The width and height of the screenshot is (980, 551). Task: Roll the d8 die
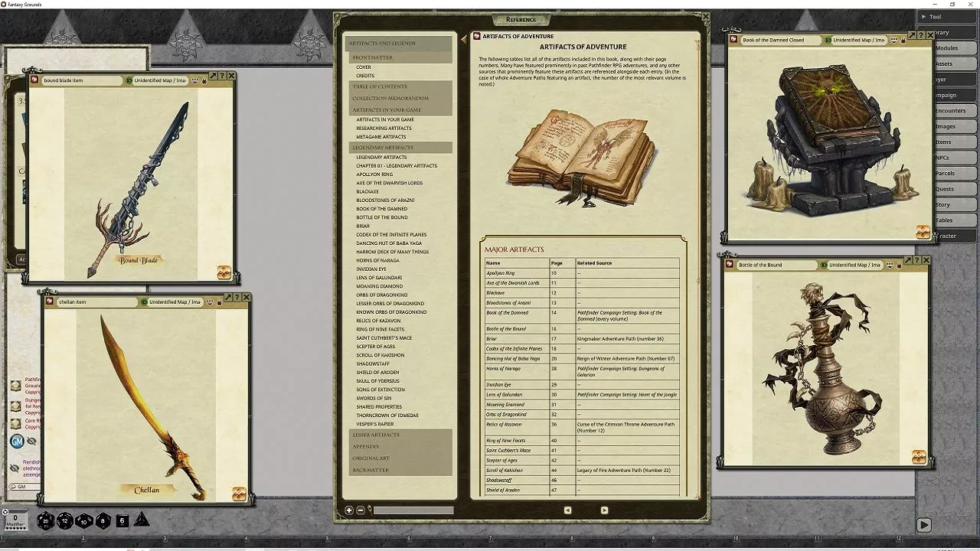103,521
